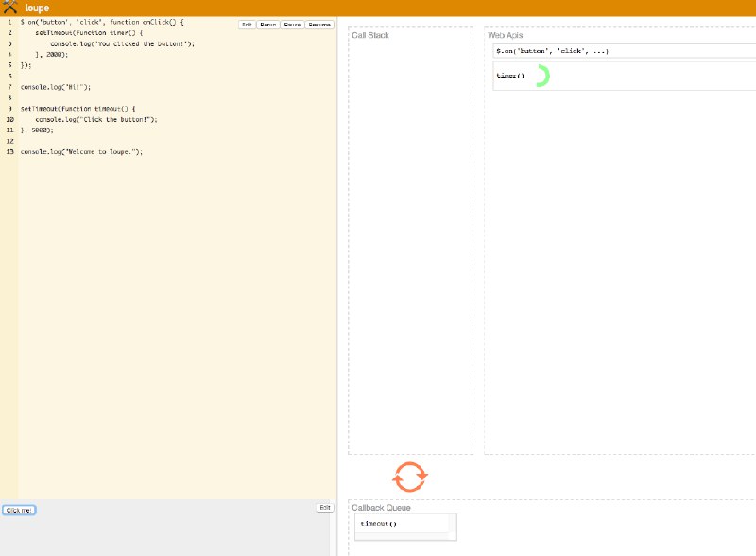
Task: Click the loupe logo icon in the header
Action: click(9, 7)
